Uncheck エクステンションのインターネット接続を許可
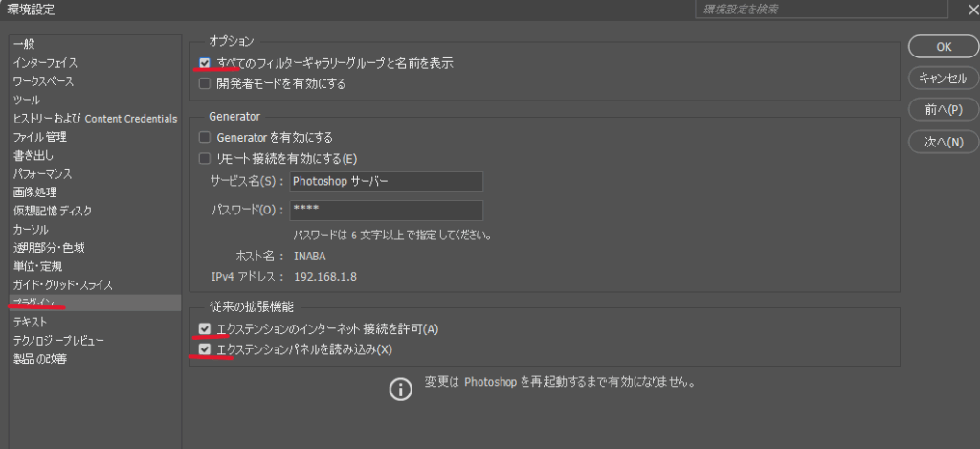This screenshot has width=980, height=449. 205,329
